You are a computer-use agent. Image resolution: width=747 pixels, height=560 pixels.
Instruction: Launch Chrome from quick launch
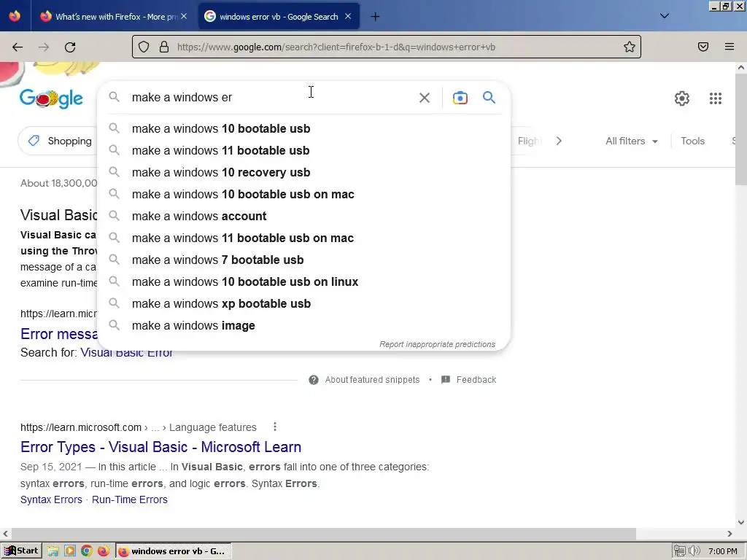[87, 551]
